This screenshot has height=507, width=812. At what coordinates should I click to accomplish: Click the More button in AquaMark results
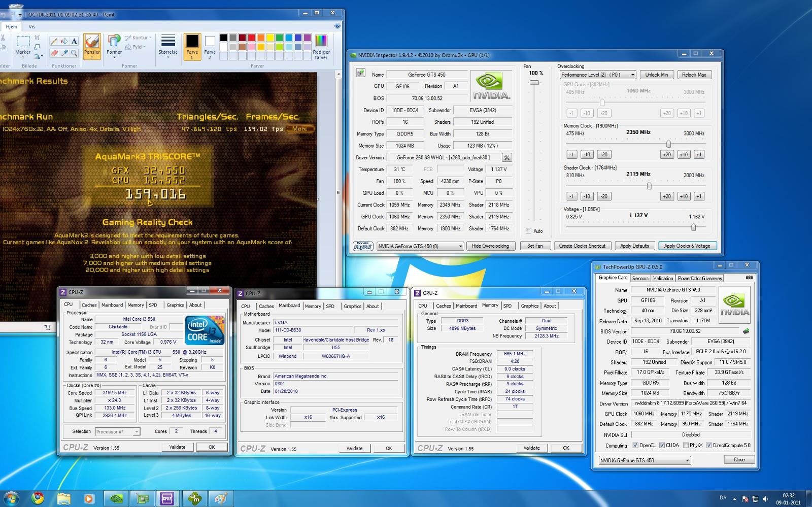point(300,128)
